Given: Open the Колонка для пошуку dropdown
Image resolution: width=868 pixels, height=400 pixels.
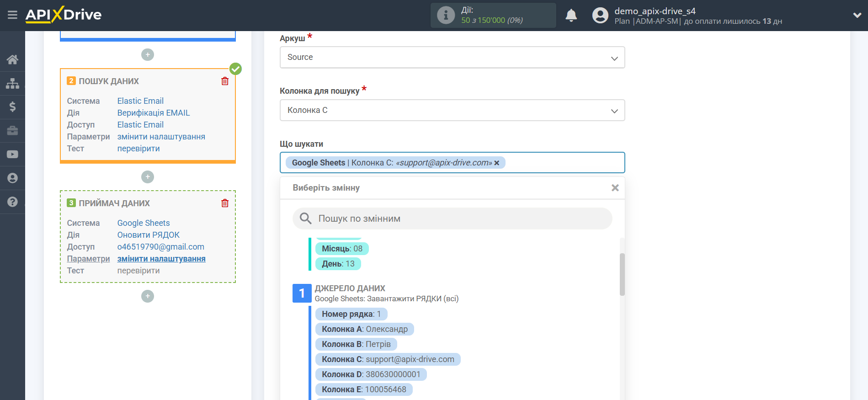Looking at the screenshot, I should click(x=452, y=110).
